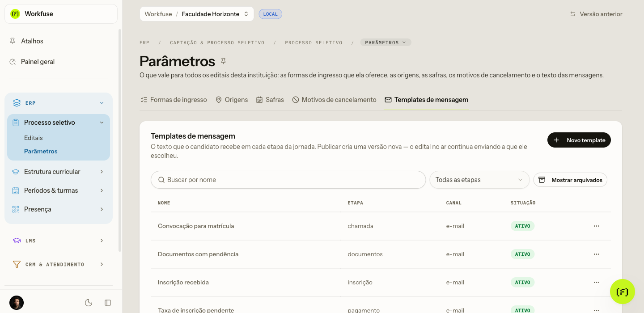Screen dimensions: 644x313
Task: Open user avatar profile
Action: [17, 303]
